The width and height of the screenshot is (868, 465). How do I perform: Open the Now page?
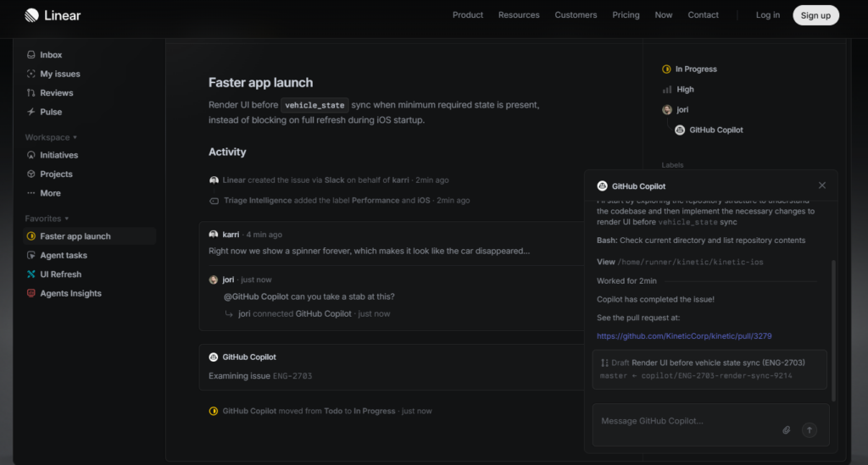663,15
